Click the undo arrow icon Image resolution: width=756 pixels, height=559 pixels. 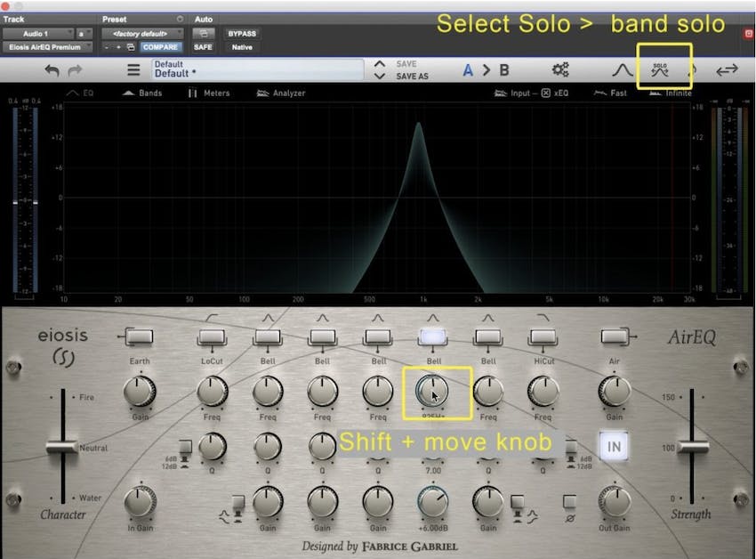pos(52,70)
